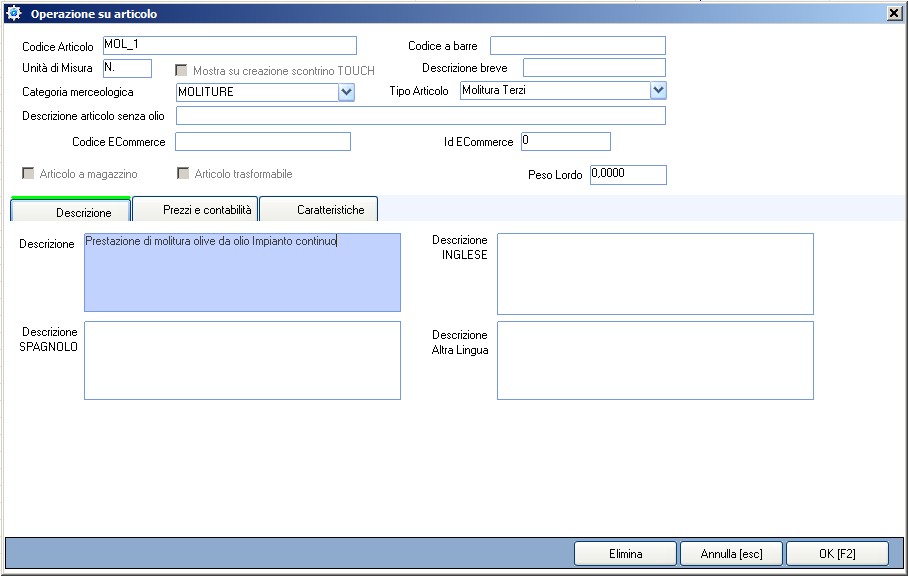Click the Annulla [esc] button

pos(731,553)
